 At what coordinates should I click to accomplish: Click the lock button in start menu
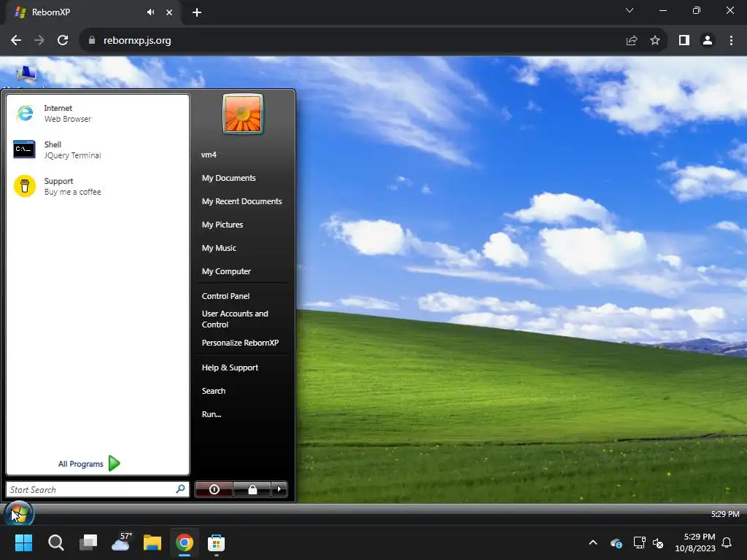(252, 489)
